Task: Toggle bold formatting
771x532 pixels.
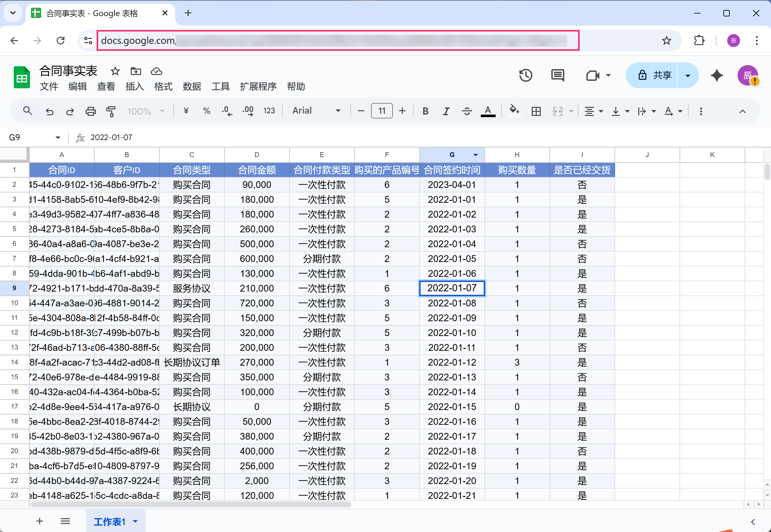Action: [x=425, y=111]
